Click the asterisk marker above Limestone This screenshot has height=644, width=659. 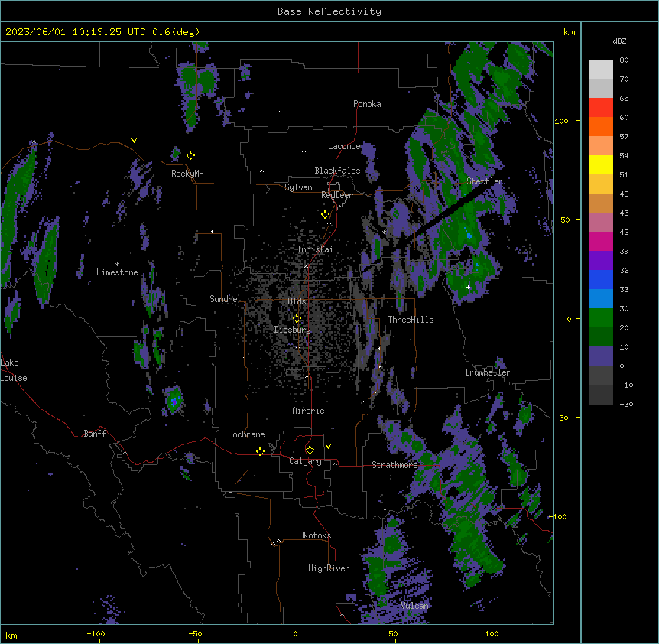click(117, 265)
